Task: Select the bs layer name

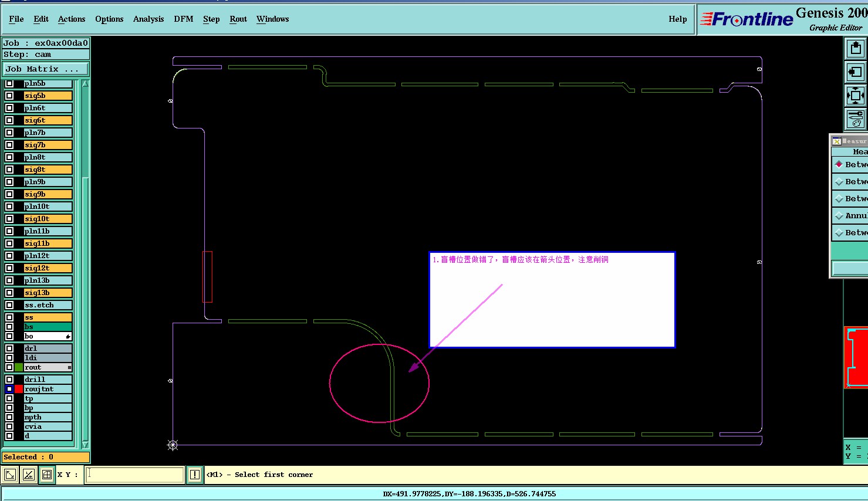Action: pyautogui.click(x=48, y=327)
